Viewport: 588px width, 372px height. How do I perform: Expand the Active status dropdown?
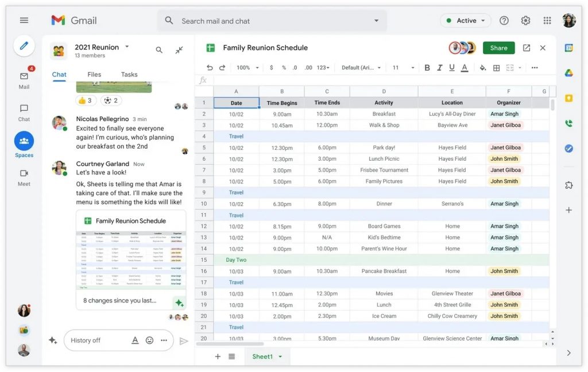pyautogui.click(x=466, y=21)
